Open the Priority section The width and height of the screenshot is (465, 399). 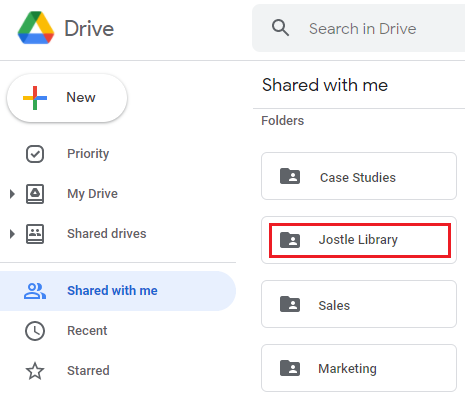[88, 154]
